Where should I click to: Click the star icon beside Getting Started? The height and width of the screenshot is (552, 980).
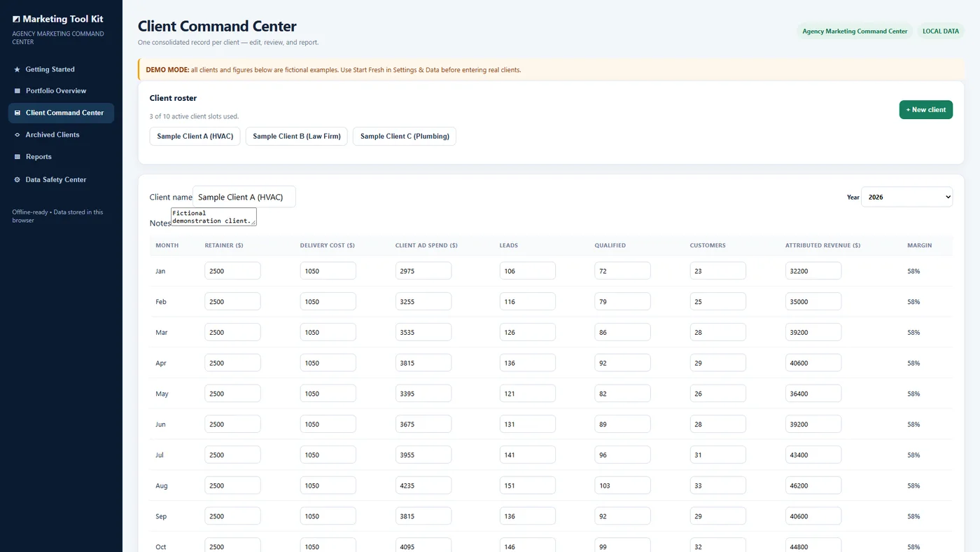(17, 69)
